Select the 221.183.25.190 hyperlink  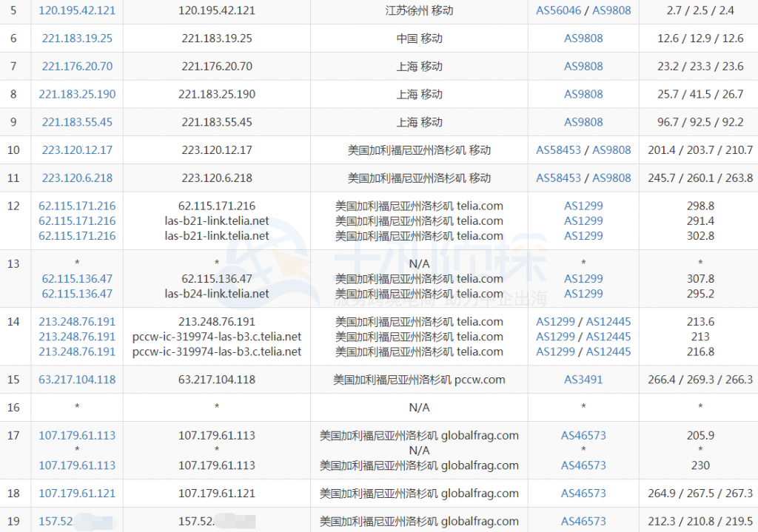77,94
